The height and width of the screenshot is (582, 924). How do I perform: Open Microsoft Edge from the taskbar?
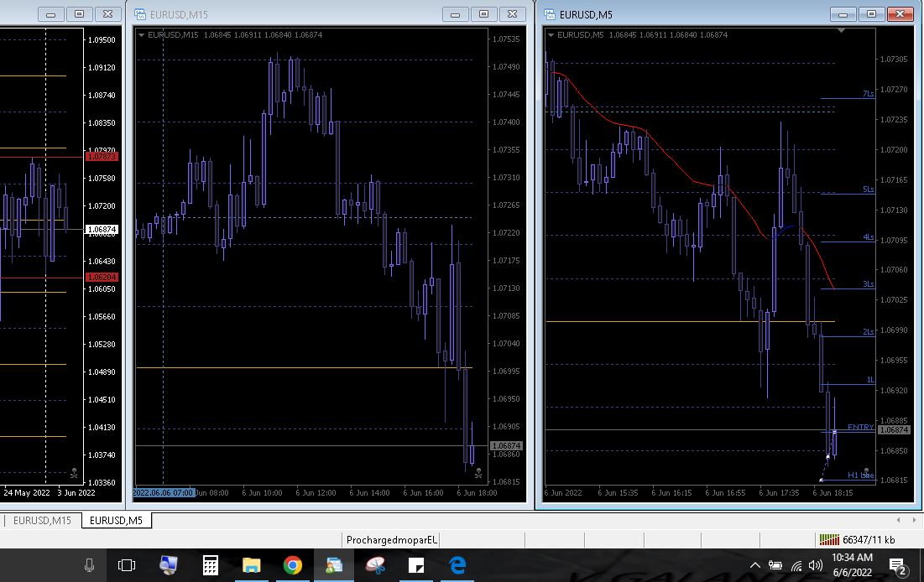pyautogui.click(x=458, y=565)
